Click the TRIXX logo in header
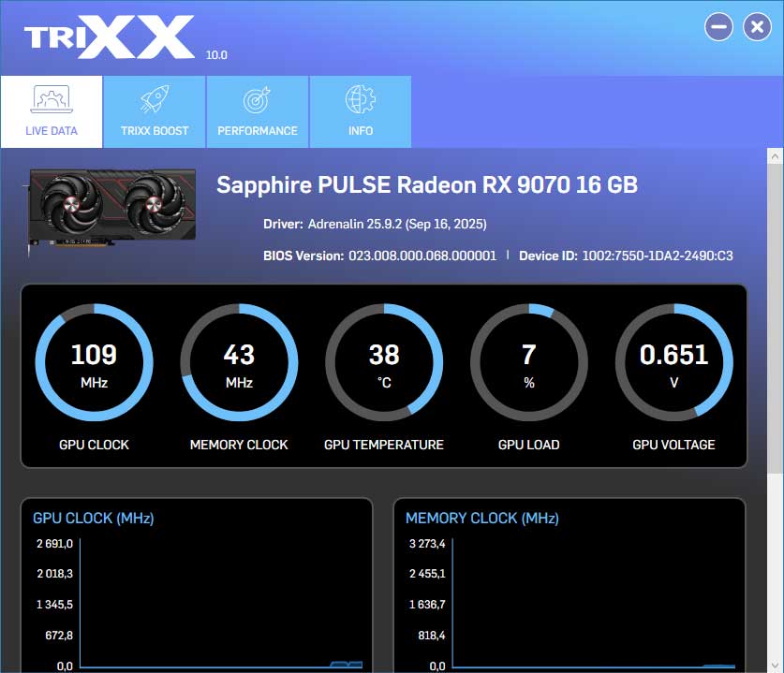784x673 pixels. [110, 37]
